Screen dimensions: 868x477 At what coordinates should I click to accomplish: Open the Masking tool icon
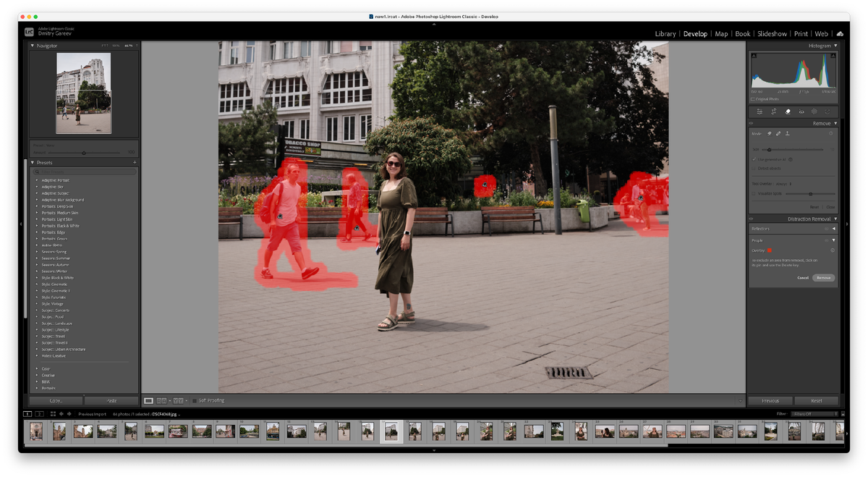coord(814,111)
